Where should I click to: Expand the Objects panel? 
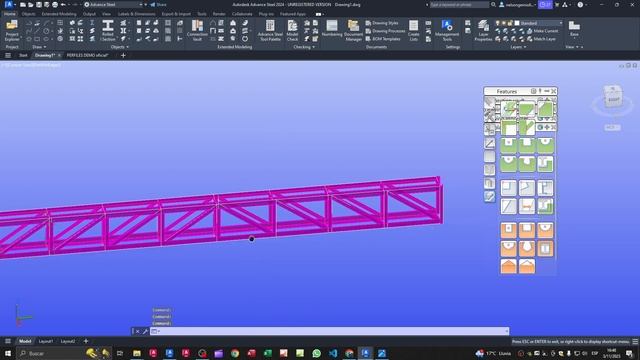(x=120, y=47)
